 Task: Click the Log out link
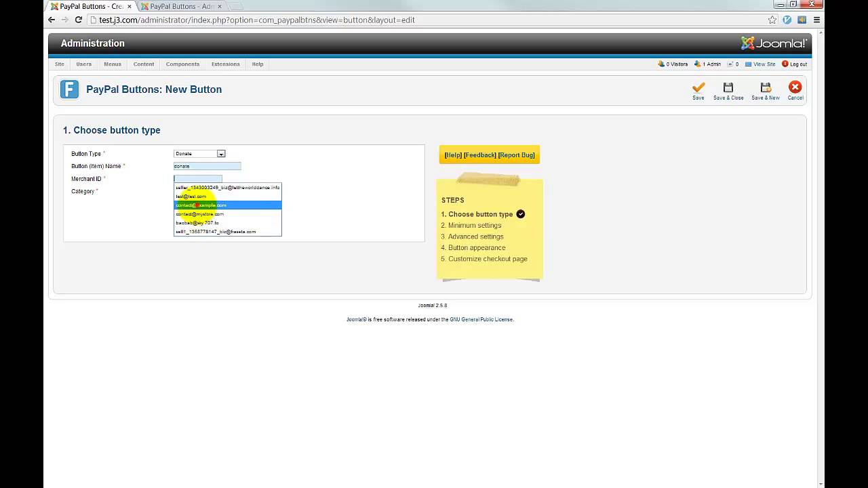(x=798, y=64)
